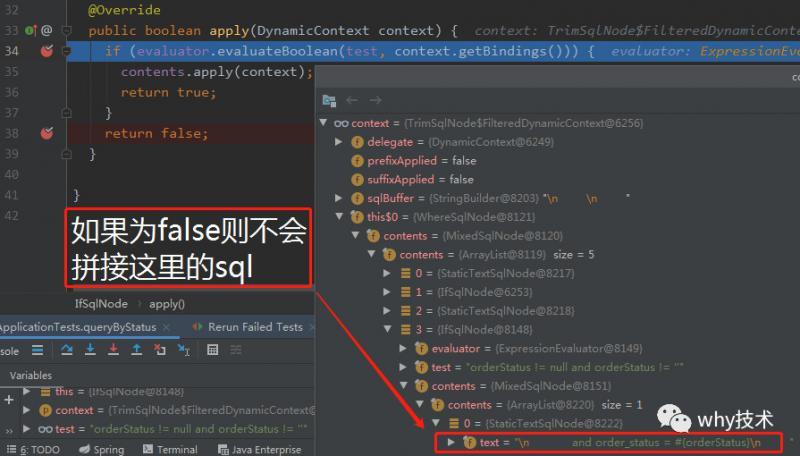Open the Evaluate Expression calculator icon
Viewport: 800px width, 456px height.
coord(213,350)
